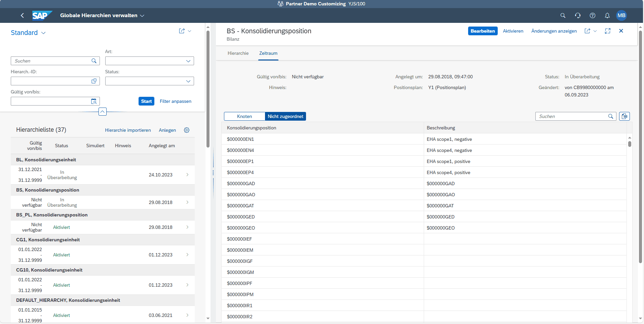Select the Knoten segment button
Screen dimensions: 644x324
[244, 116]
